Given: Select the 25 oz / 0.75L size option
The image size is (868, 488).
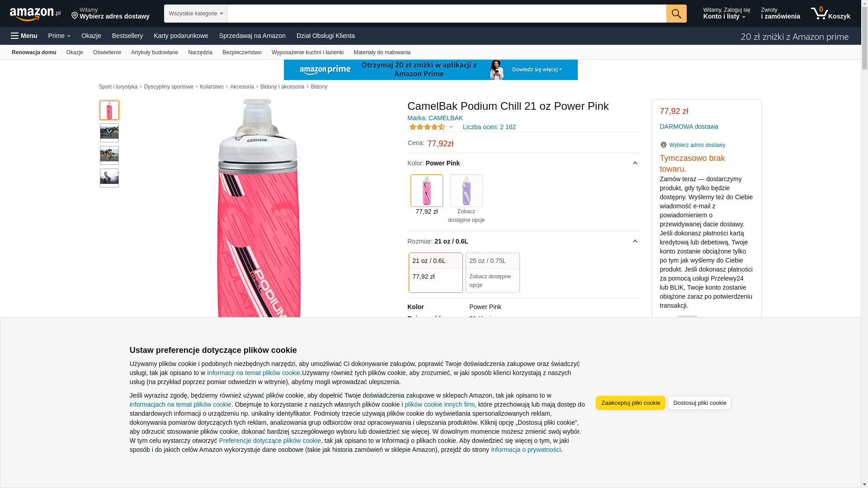Looking at the screenshot, I should [492, 272].
